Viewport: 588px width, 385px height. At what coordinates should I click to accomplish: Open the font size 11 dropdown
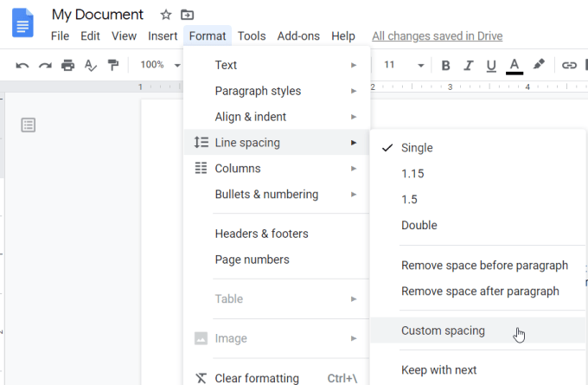coord(404,65)
